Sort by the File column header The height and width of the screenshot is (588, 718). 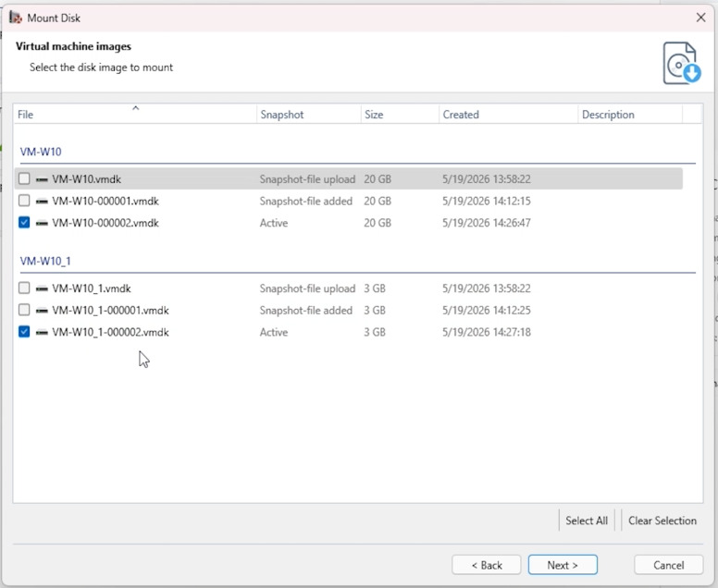[x=135, y=115]
